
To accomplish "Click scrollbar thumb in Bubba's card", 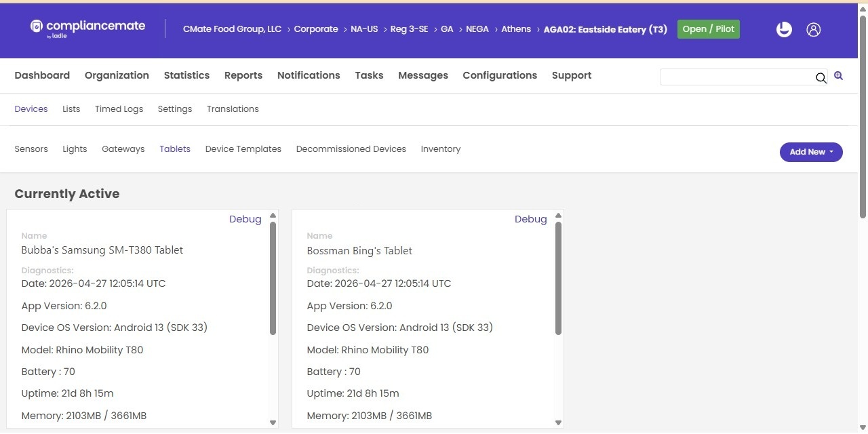I will (x=273, y=278).
